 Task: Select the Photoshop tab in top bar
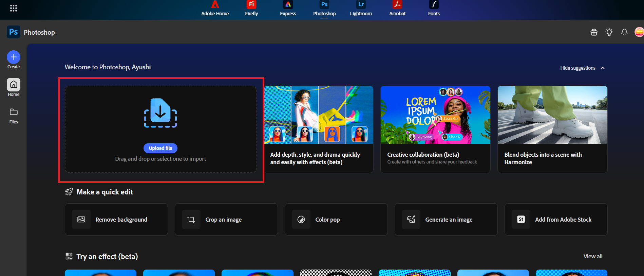(324, 8)
